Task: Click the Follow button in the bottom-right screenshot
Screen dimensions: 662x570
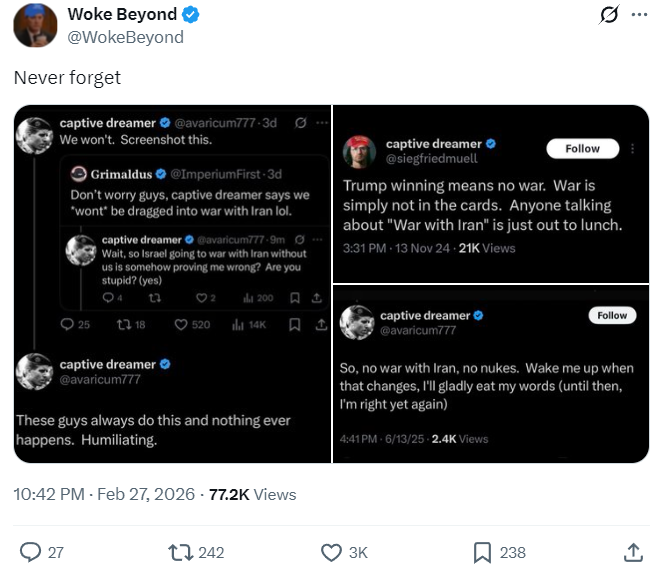Action: click(x=612, y=315)
